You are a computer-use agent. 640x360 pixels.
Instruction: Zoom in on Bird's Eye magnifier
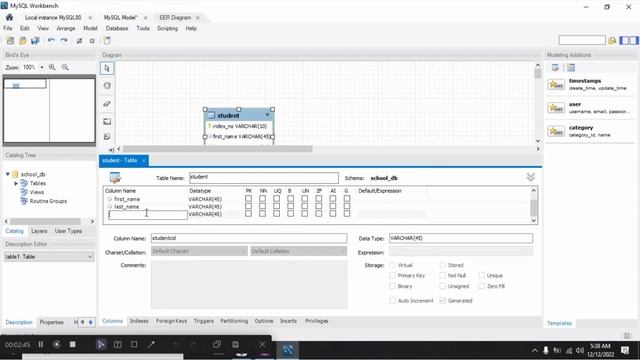click(52, 67)
